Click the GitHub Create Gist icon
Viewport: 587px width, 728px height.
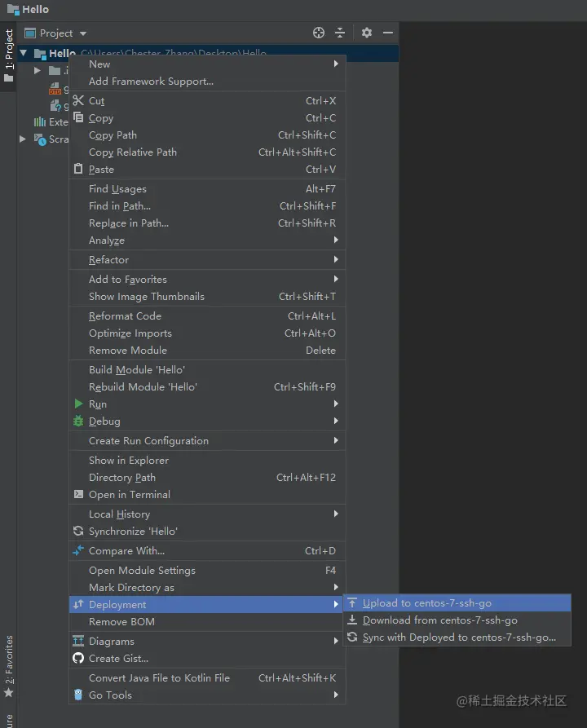coord(78,658)
